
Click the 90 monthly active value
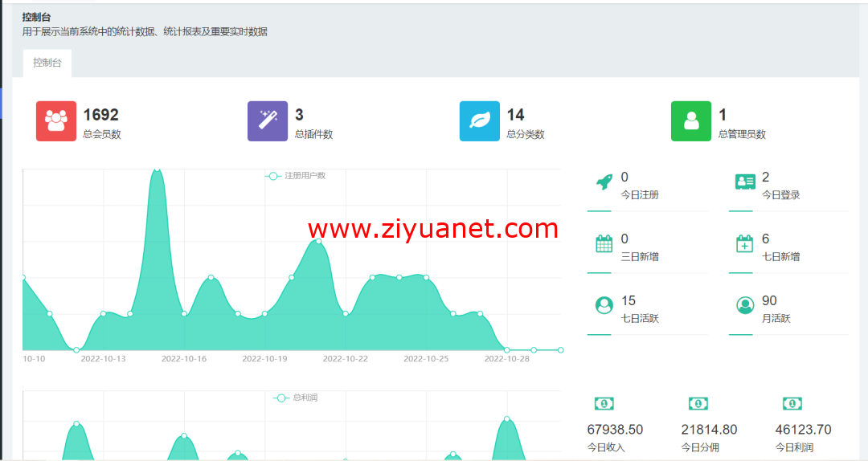pos(769,300)
